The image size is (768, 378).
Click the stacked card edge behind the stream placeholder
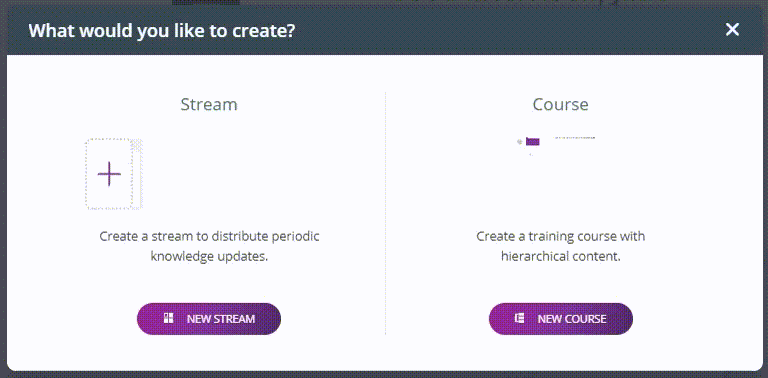(x=138, y=174)
